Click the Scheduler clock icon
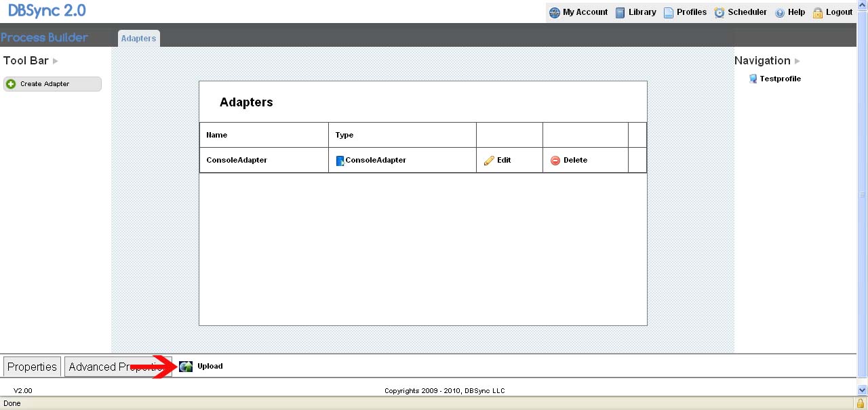This screenshot has height=410, width=868. pyautogui.click(x=719, y=12)
